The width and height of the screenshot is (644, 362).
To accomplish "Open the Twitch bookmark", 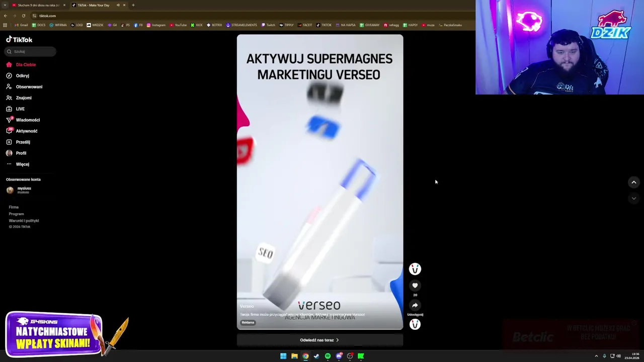I will click(x=268, y=25).
